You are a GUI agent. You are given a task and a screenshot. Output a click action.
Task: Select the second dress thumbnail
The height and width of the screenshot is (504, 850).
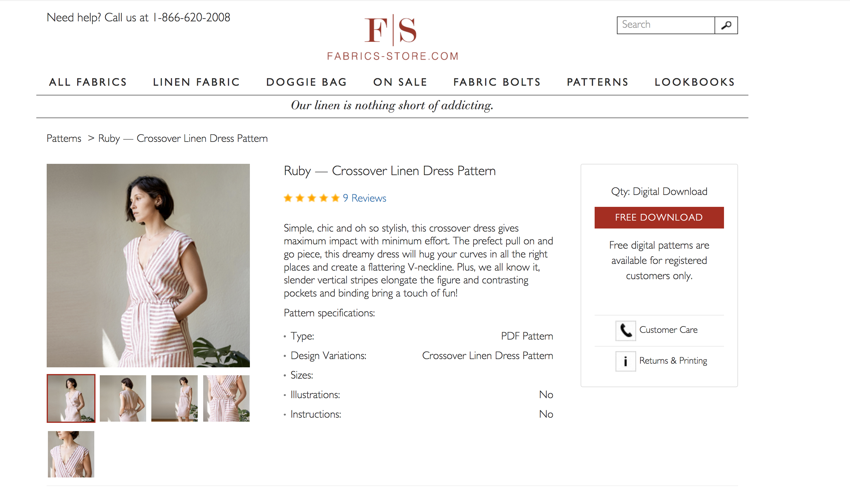[122, 398]
